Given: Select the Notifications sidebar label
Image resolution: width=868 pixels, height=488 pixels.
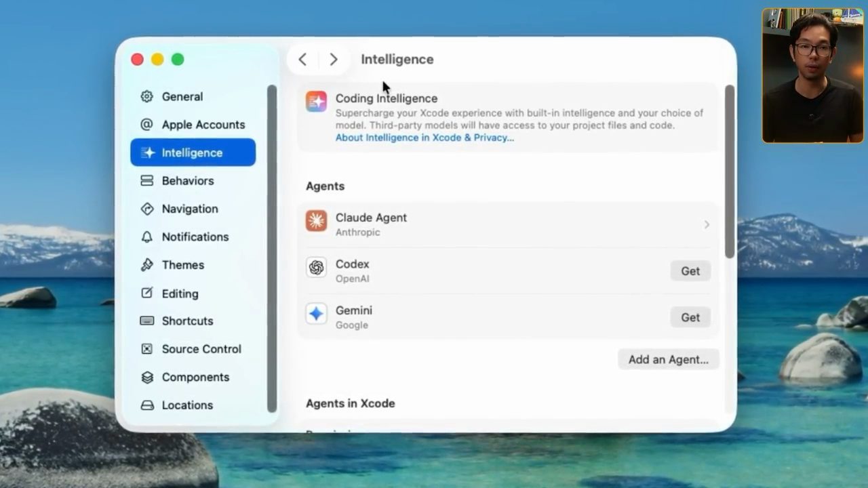Looking at the screenshot, I should [x=195, y=237].
